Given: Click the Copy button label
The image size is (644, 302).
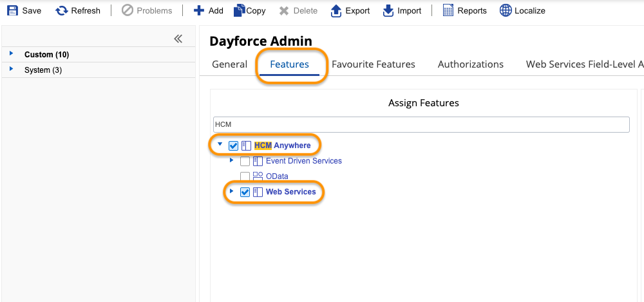Looking at the screenshot, I should (x=256, y=11).
